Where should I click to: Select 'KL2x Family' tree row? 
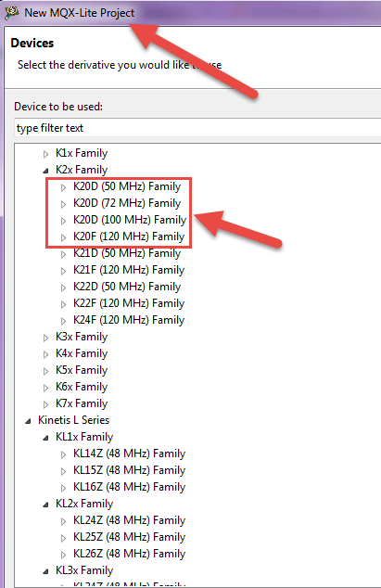click(x=84, y=504)
